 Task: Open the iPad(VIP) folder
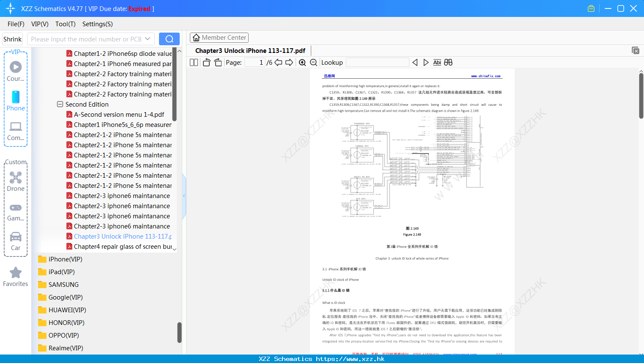56,272
